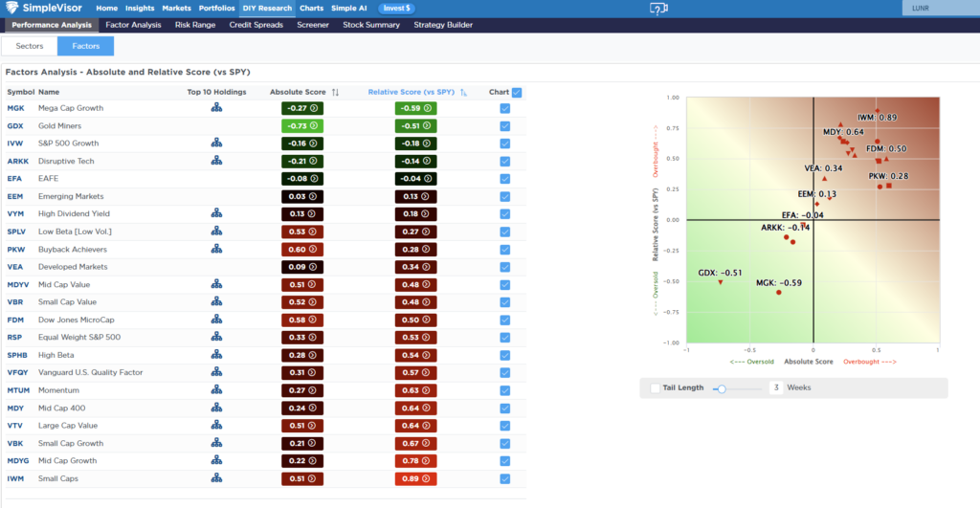Switch to Factor Analysis tab
Screen dimensions: 980x508
tap(133, 25)
